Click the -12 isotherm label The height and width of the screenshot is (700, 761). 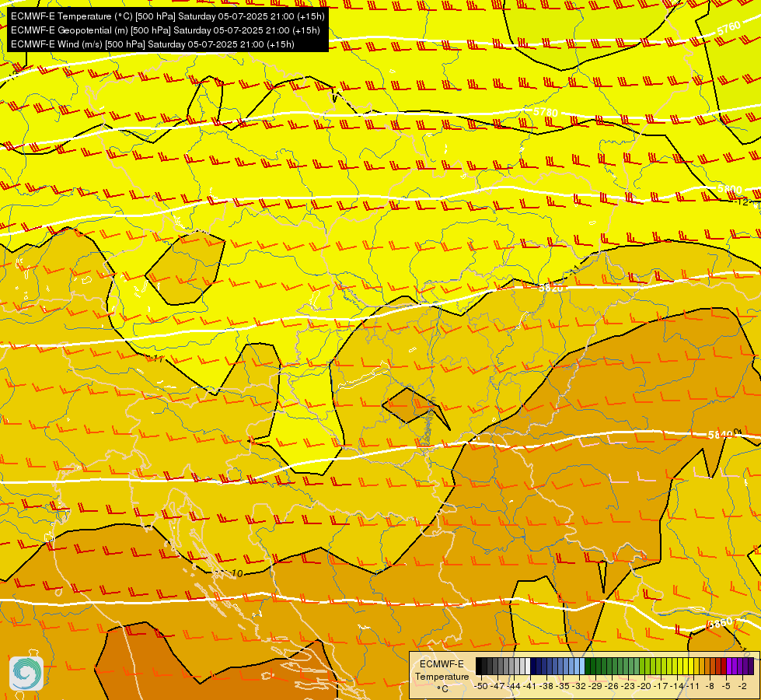pyautogui.click(x=742, y=201)
